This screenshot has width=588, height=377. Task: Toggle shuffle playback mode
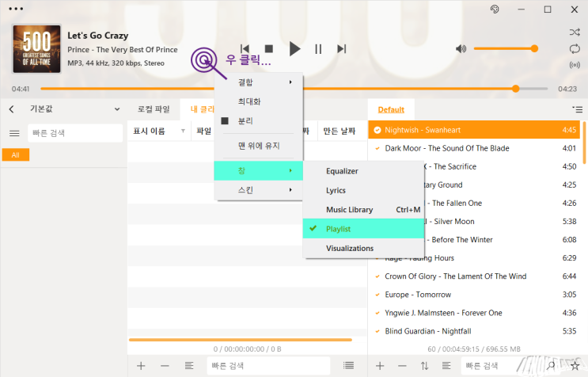574,32
